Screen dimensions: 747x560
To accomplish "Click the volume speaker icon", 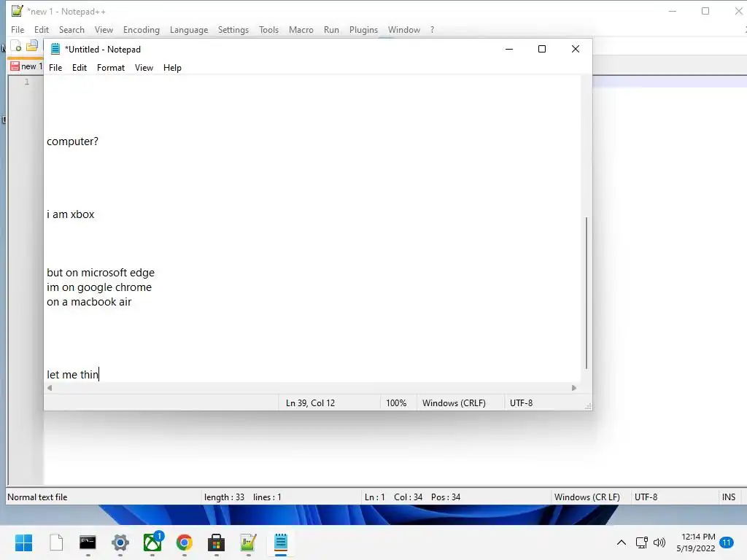I will click(659, 542).
